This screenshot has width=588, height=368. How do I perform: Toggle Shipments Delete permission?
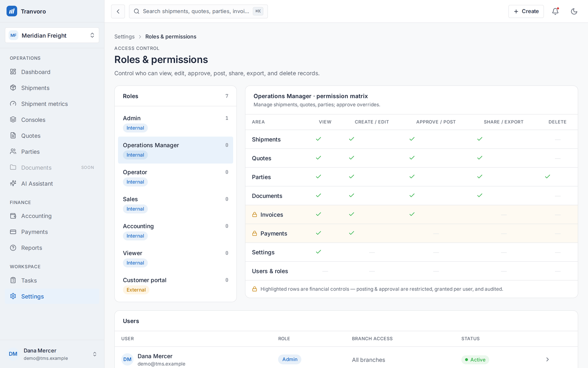click(557, 139)
